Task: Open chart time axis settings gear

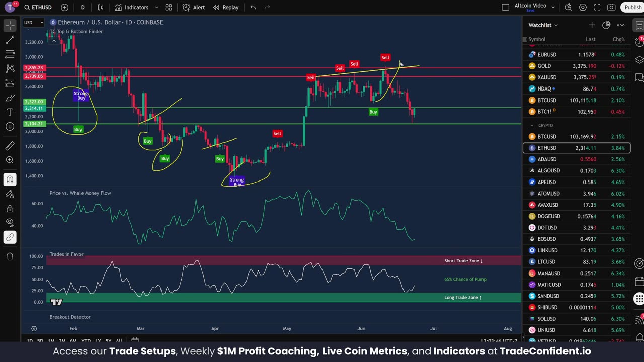Action: tap(34, 328)
